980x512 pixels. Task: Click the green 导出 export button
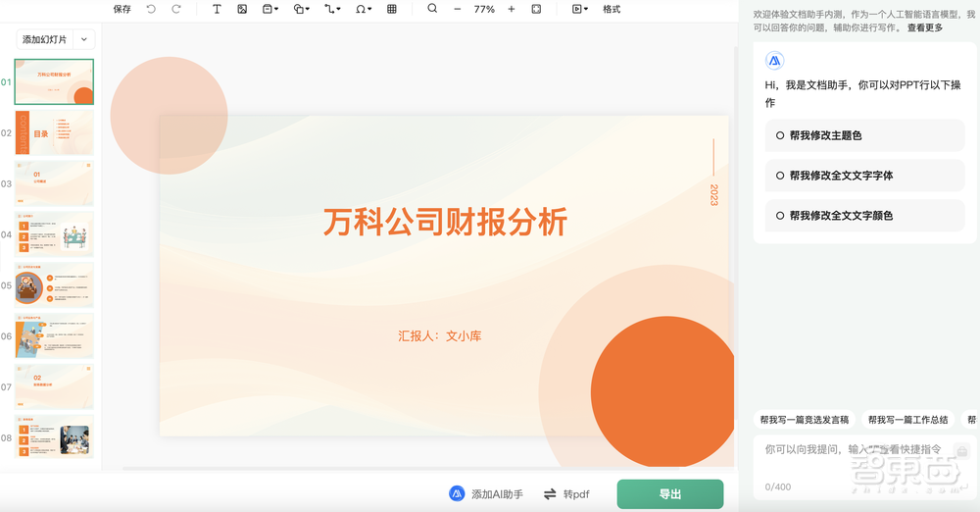click(x=670, y=493)
